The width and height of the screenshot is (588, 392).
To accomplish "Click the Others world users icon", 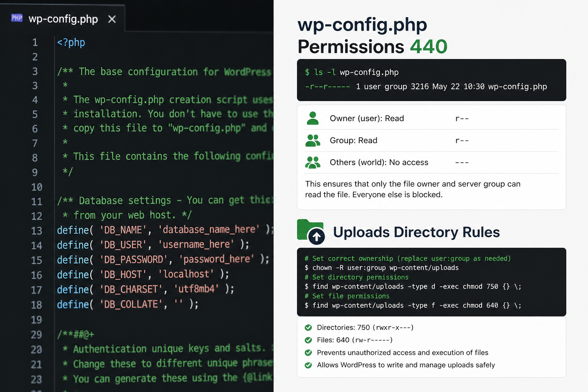I will point(313,162).
